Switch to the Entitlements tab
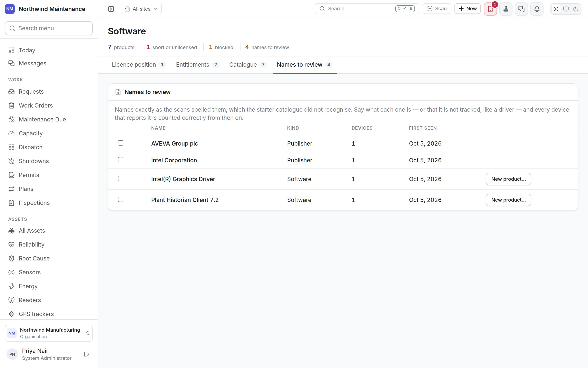Image resolution: width=588 pixels, height=368 pixels. (x=198, y=65)
